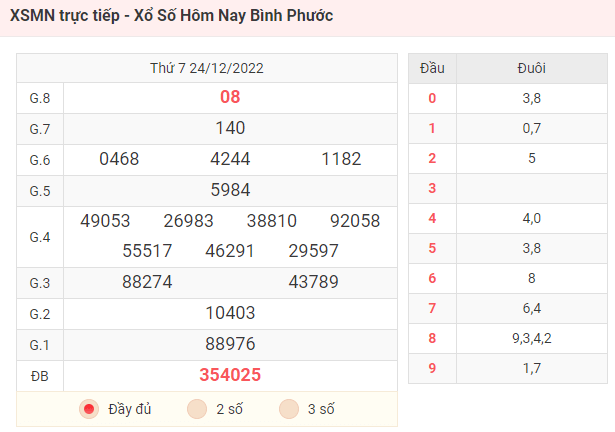Select the G.2 result 10403
Image resolution: width=615 pixels, height=432 pixels.
coord(230,313)
